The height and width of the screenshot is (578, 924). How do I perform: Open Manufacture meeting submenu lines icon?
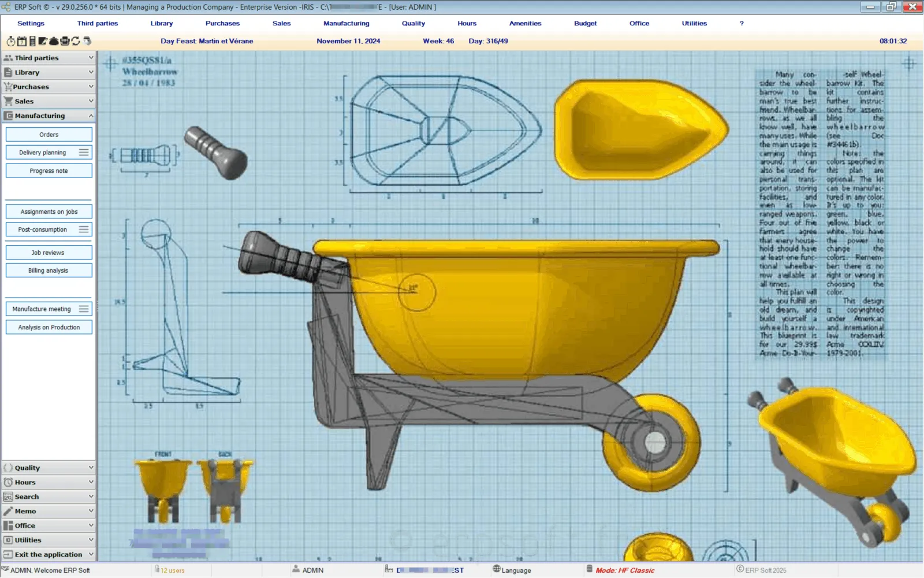tap(84, 309)
